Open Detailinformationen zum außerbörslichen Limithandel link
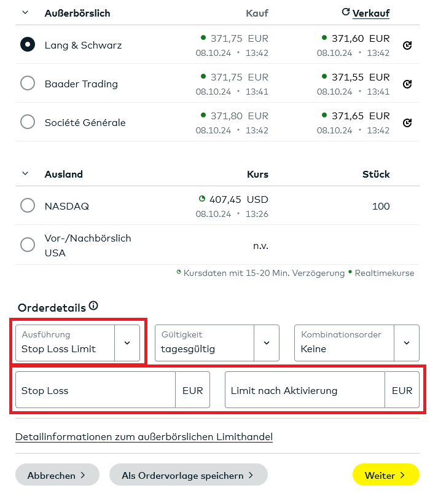This screenshot has height=504, width=430. pos(144,437)
